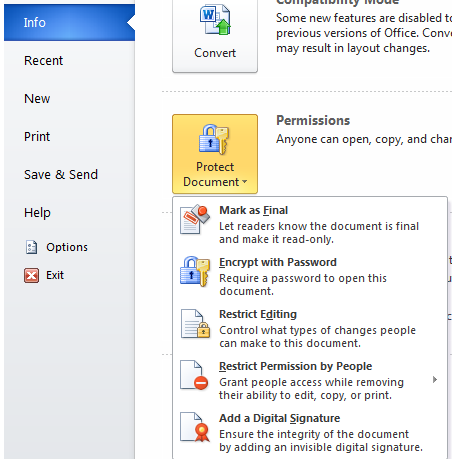Select the Help tab
Viewport: 460px width, 464px height.
point(37,213)
